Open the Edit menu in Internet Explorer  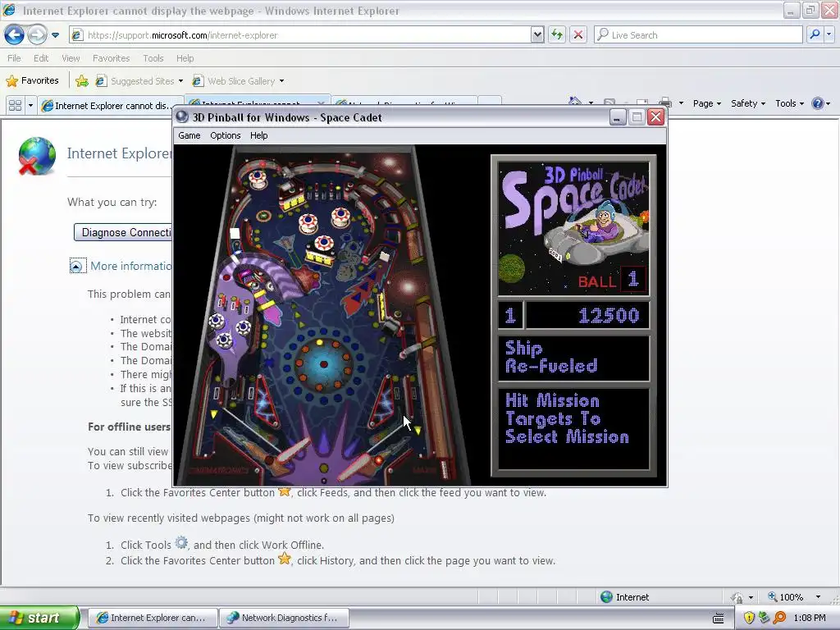pos(41,58)
